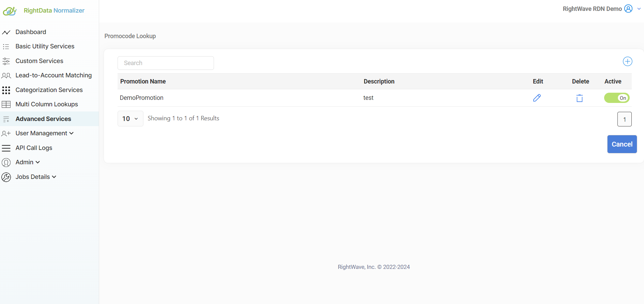Click the Lead-to-Account Matching people icon

6,76
